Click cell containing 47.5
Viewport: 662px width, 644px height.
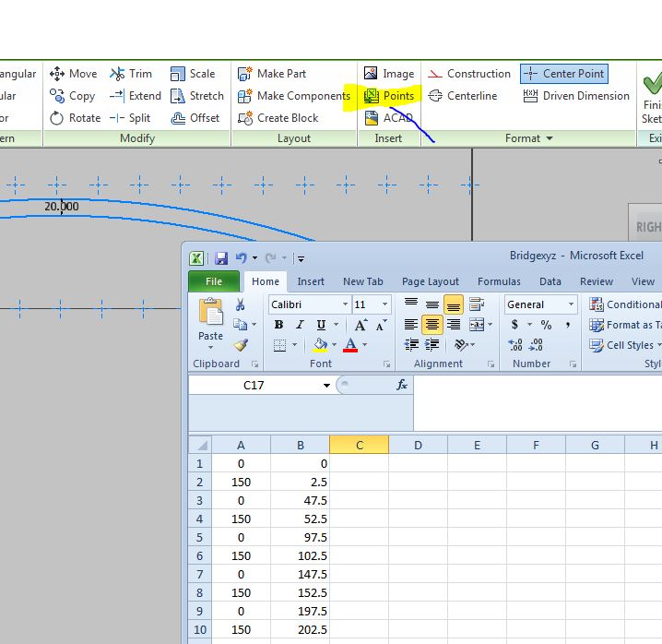tap(301, 501)
